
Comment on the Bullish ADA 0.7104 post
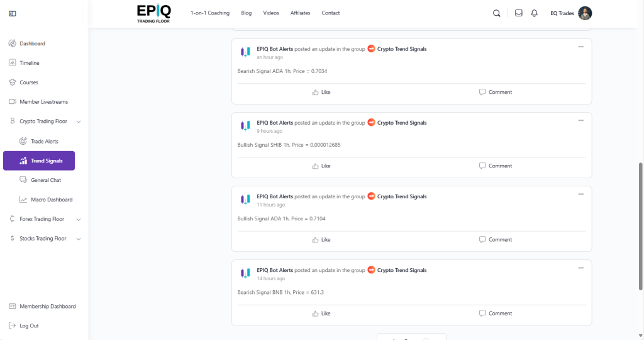click(x=496, y=240)
